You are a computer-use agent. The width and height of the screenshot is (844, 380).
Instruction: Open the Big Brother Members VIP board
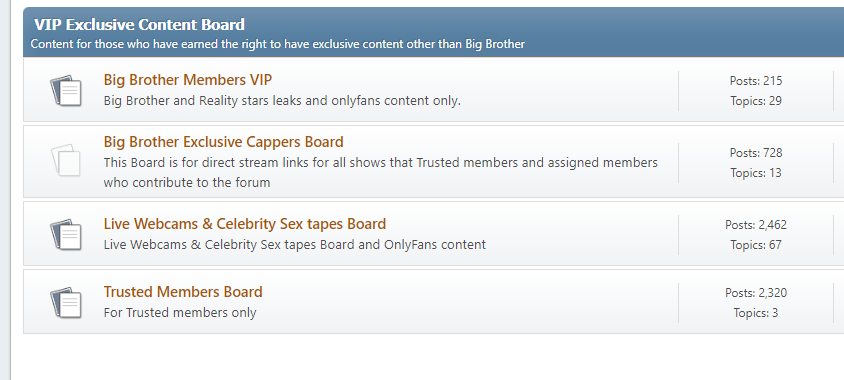(188, 80)
